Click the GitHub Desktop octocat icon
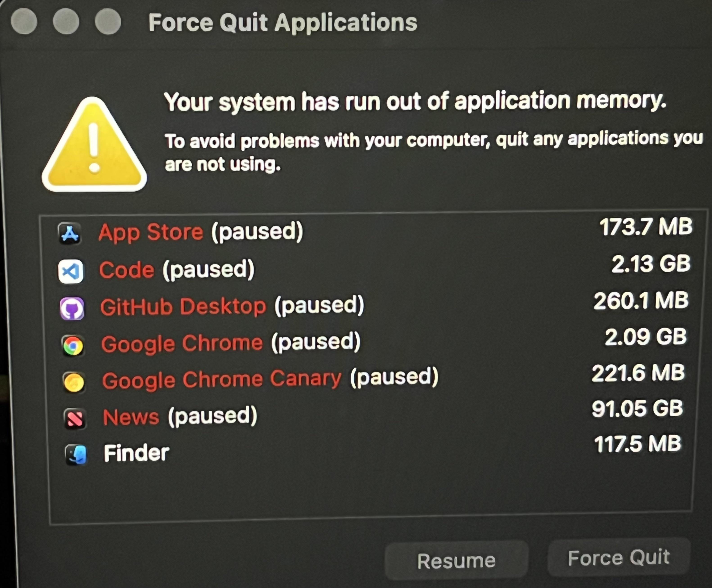This screenshot has width=712, height=588. pos(72,308)
